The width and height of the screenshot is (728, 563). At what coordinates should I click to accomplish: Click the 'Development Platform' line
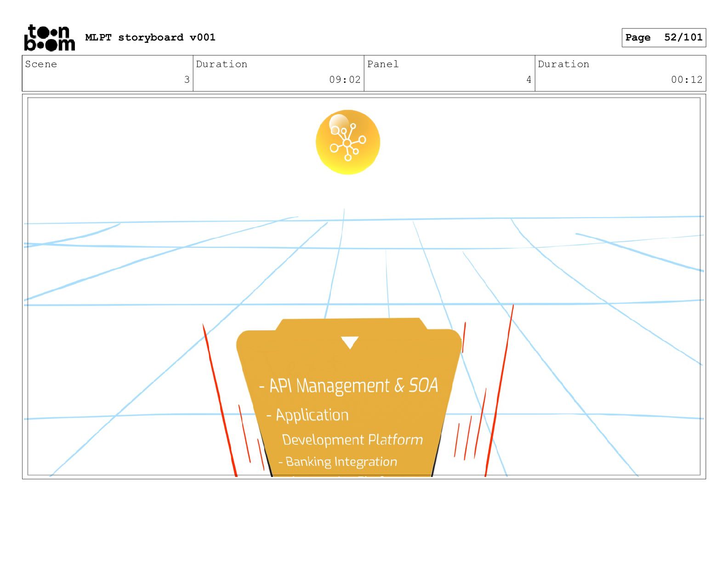tap(353, 440)
